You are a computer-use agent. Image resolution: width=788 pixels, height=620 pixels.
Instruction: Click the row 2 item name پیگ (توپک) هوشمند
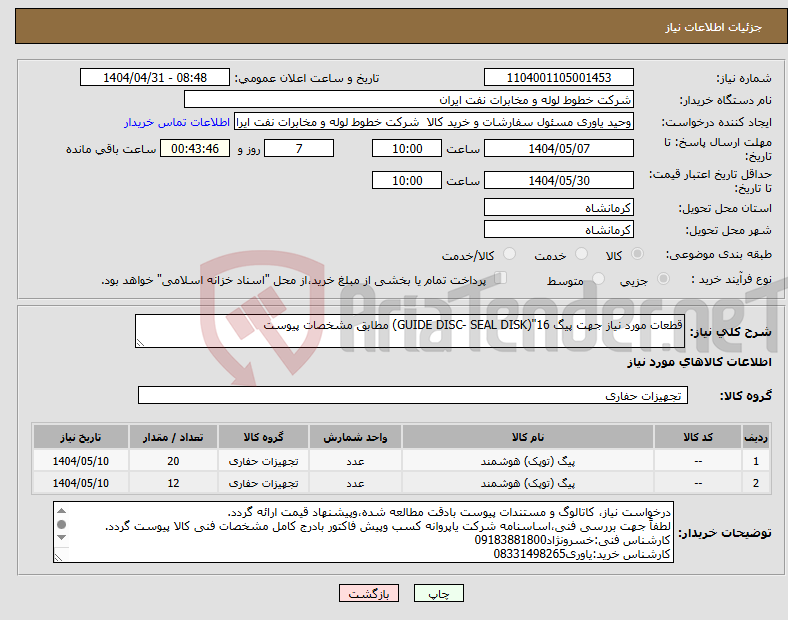(x=528, y=483)
